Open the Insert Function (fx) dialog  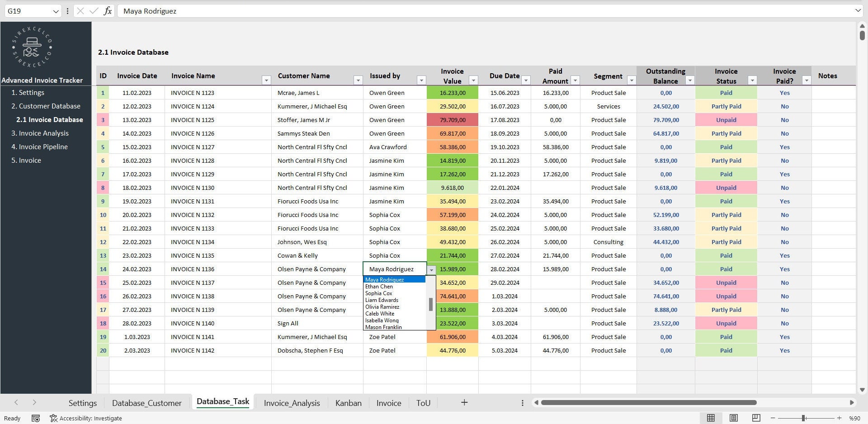(108, 11)
